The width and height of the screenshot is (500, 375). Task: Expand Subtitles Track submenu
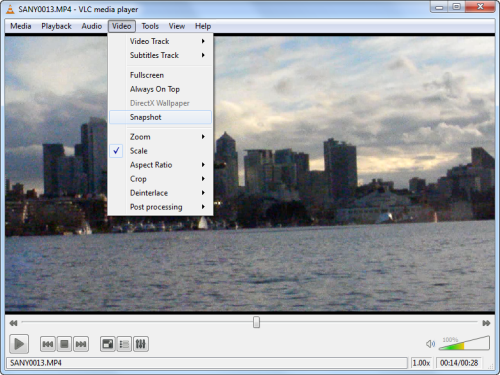(x=160, y=55)
